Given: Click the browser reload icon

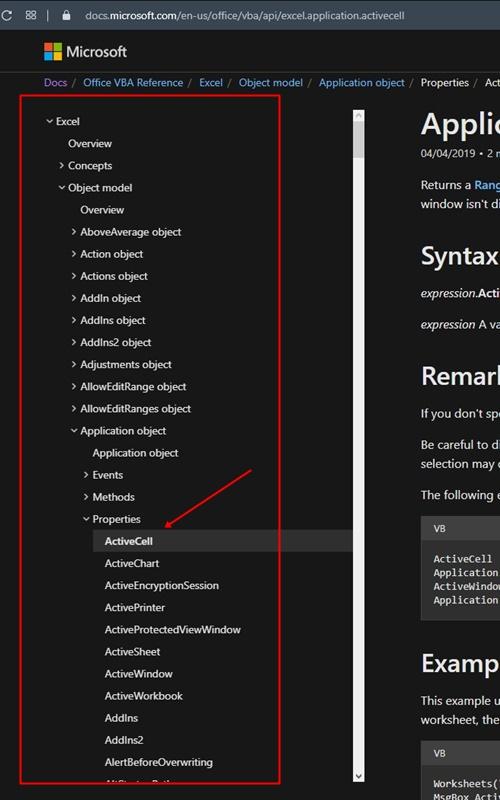Looking at the screenshot, I should 7,15.
